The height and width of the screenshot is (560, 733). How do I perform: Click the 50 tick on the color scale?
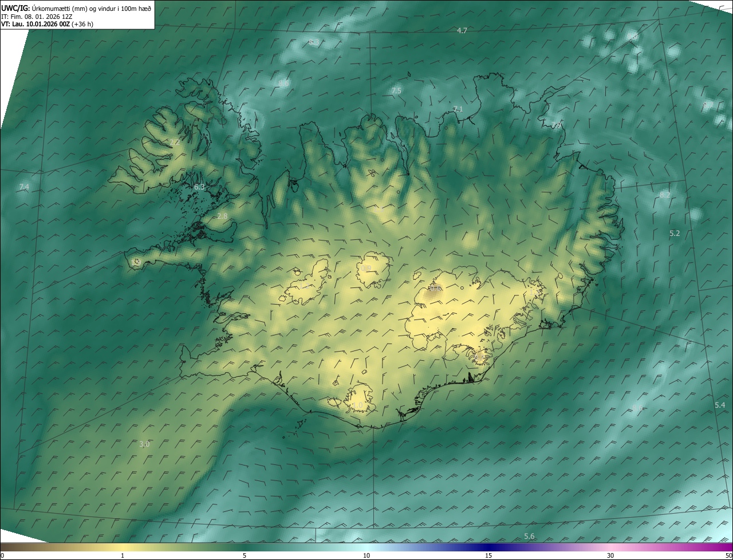pyautogui.click(x=728, y=555)
